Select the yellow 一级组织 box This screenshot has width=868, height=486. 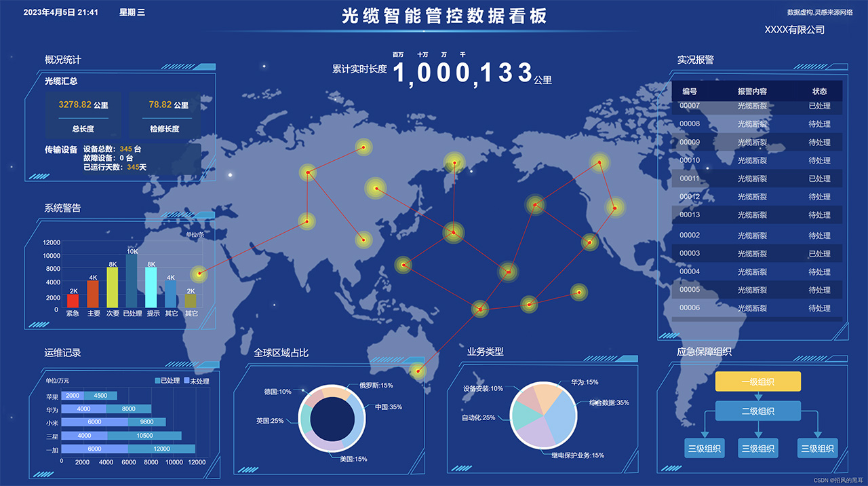(757, 381)
